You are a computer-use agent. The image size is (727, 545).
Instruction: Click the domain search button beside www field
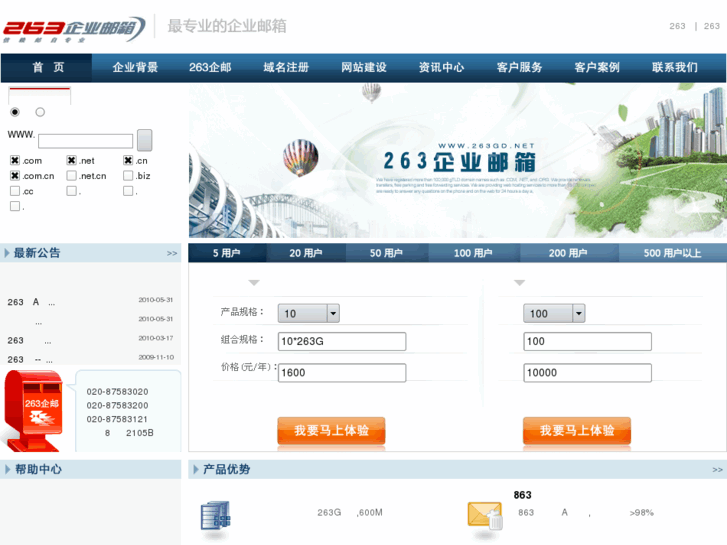pos(145,140)
